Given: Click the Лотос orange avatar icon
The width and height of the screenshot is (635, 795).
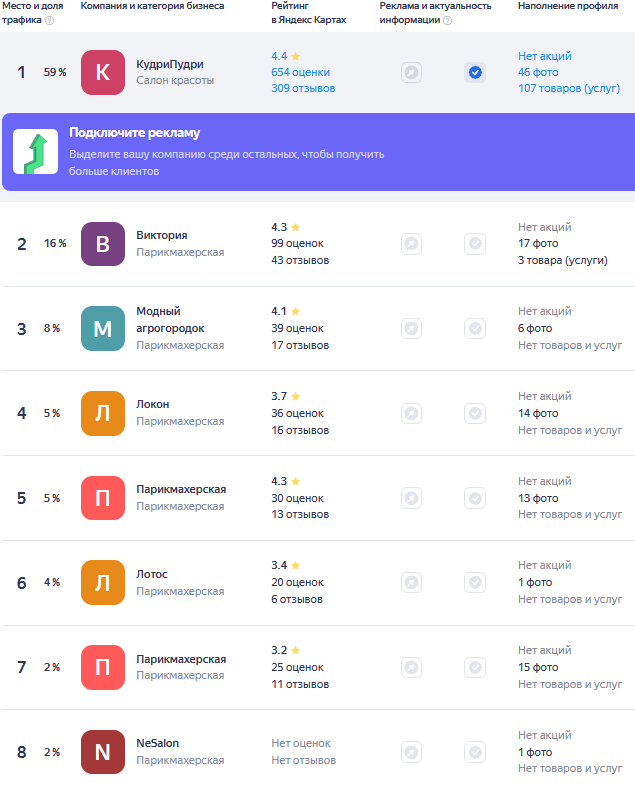Looking at the screenshot, I should pyautogui.click(x=103, y=583).
